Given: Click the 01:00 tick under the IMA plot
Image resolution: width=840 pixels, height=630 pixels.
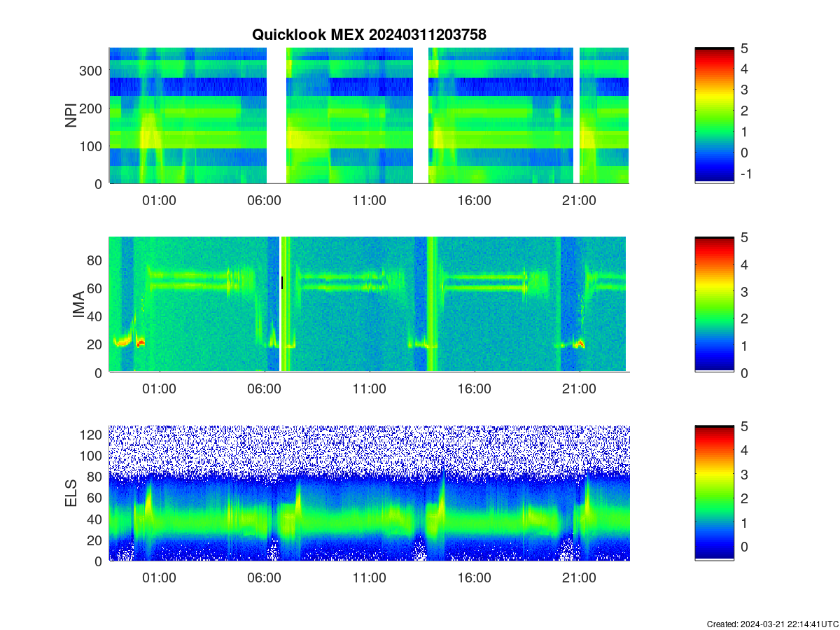Looking at the screenshot, I should pos(159,389).
